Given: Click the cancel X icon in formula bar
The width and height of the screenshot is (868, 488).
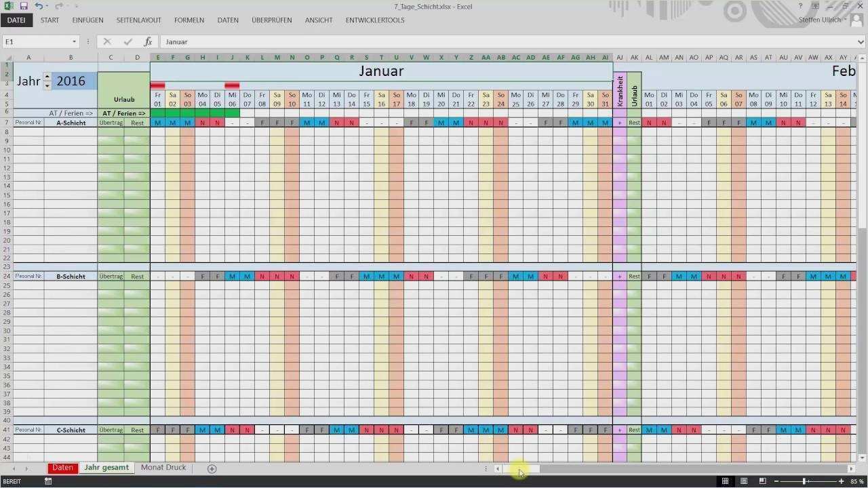Looking at the screenshot, I should (x=107, y=42).
